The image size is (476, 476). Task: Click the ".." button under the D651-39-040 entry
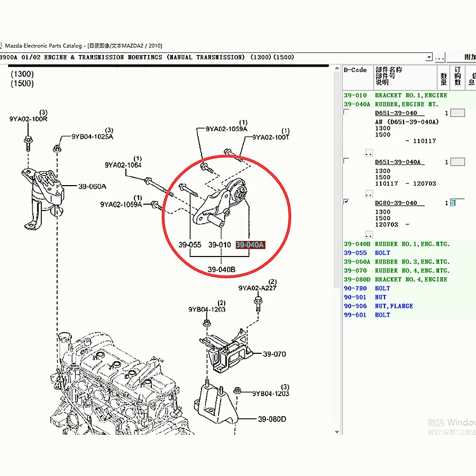coord(369,152)
